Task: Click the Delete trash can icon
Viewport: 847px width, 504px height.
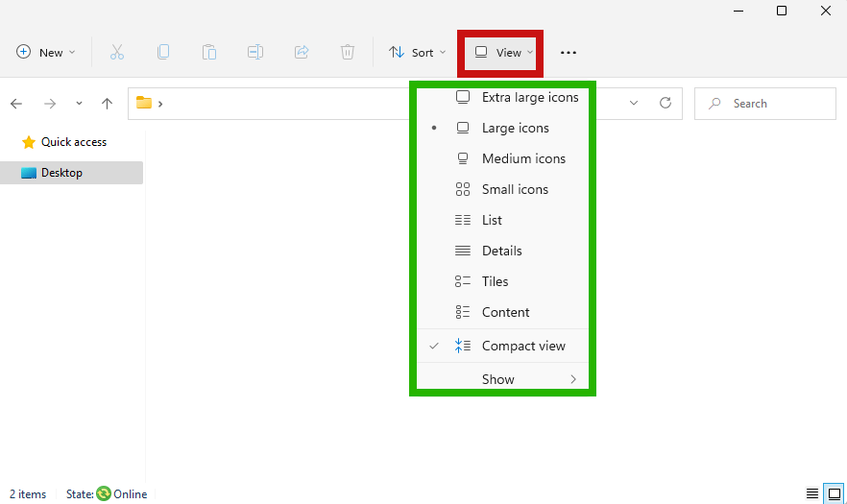Action: (x=348, y=53)
